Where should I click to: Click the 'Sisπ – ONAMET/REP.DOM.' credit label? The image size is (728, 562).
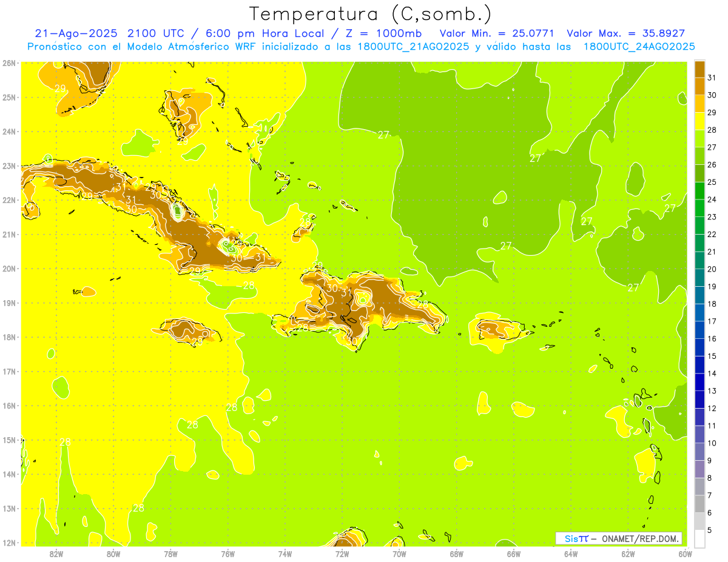[x=619, y=538]
